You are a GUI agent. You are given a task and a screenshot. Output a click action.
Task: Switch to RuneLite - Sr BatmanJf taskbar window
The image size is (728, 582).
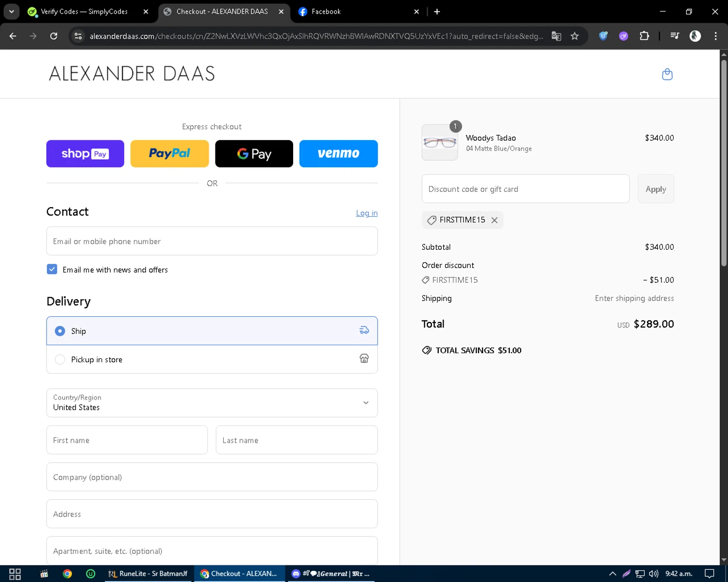pos(148,574)
